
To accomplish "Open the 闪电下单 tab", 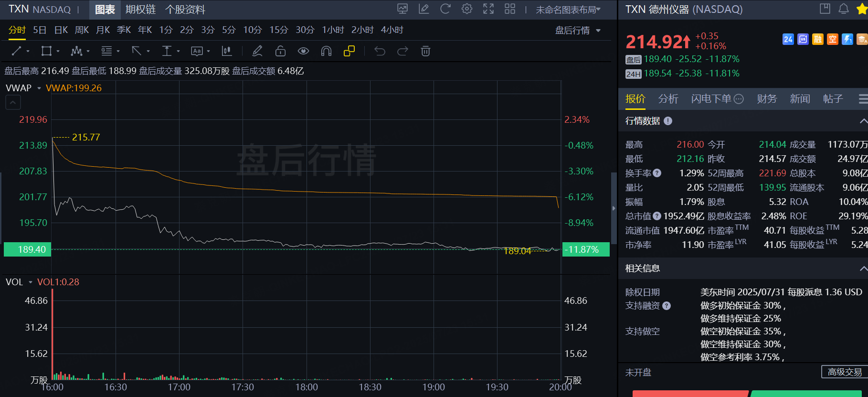I will pos(717,99).
